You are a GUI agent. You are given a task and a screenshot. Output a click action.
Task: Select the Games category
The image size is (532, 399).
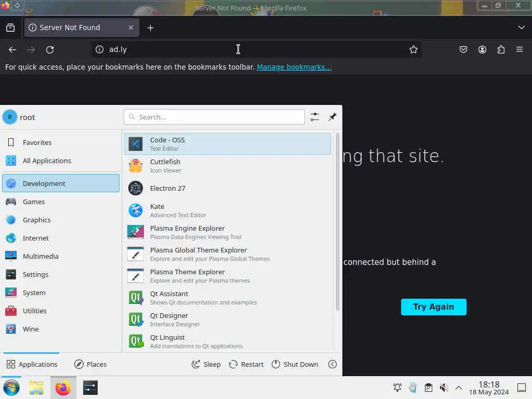point(61,202)
